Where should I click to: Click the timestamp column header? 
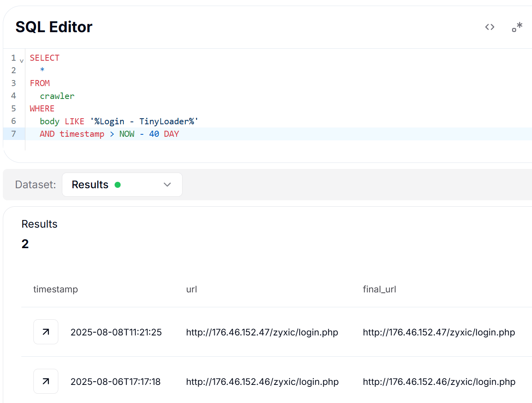[x=55, y=289]
